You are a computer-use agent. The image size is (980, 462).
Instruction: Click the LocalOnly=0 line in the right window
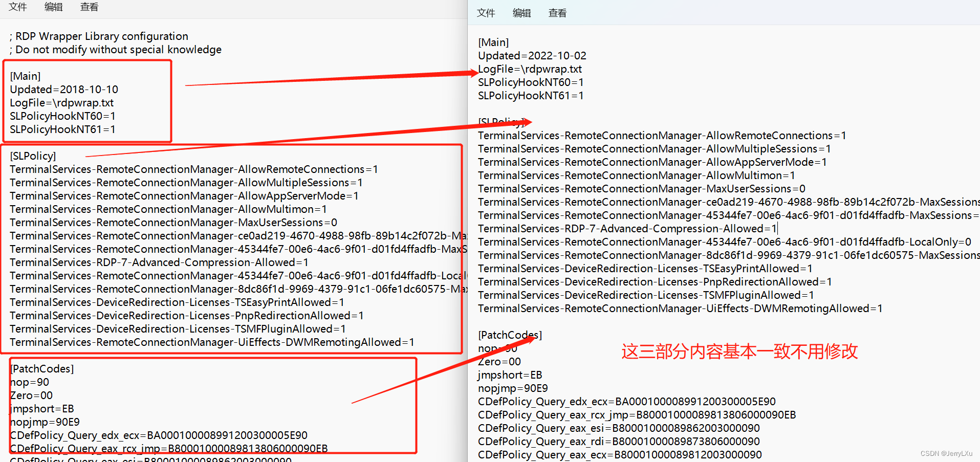tap(725, 242)
